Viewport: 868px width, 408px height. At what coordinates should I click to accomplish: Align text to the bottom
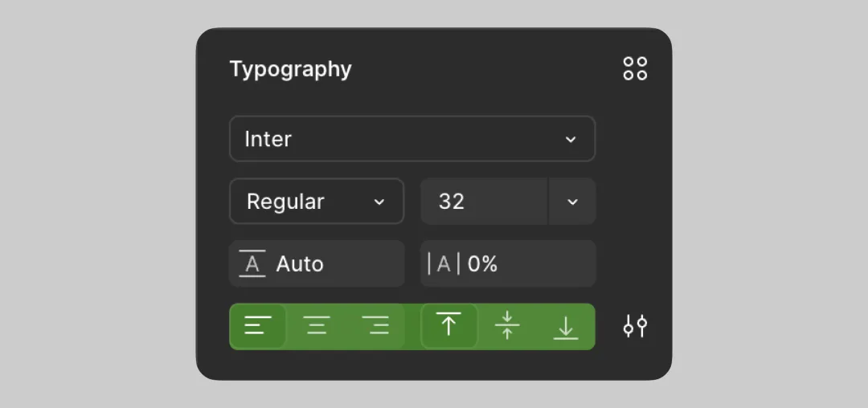566,326
